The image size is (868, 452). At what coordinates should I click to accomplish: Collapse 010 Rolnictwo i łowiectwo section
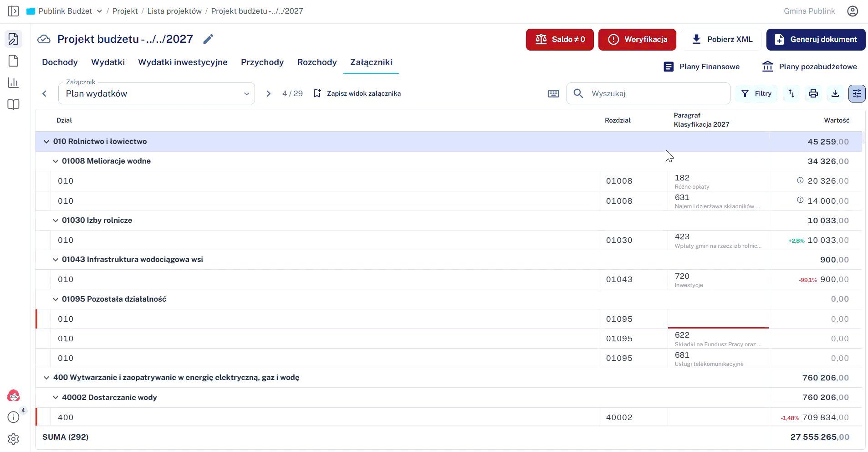click(x=46, y=142)
